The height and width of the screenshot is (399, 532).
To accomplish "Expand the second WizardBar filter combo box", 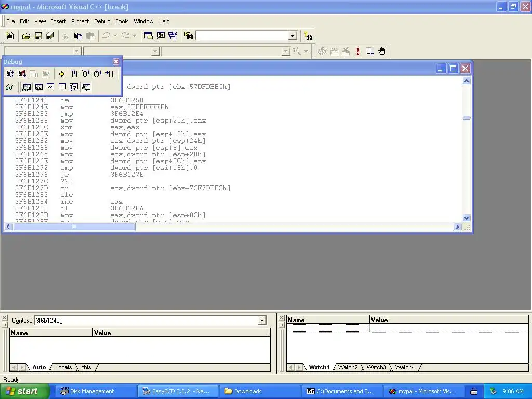I will [155, 51].
